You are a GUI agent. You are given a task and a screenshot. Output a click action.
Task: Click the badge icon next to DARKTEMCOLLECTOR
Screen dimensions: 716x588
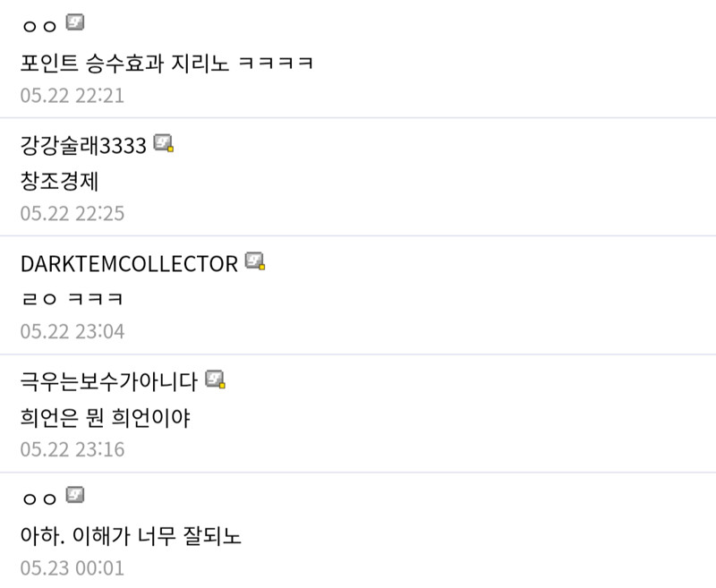coord(255,261)
